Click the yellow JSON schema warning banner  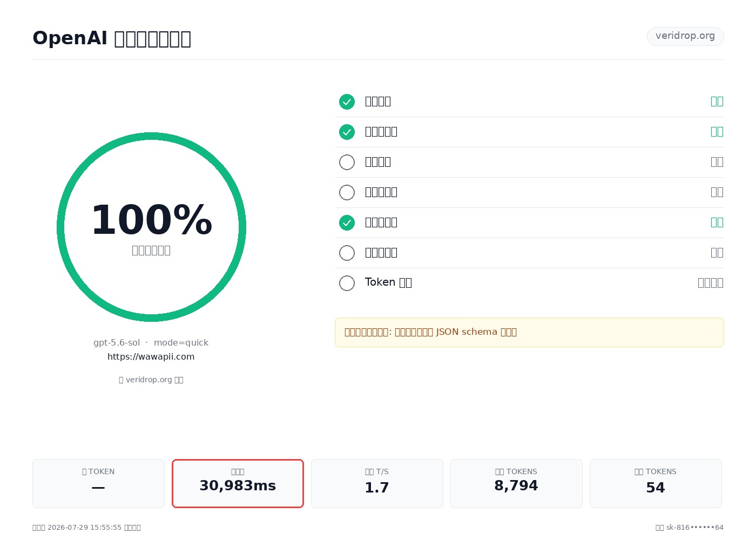[x=529, y=332]
